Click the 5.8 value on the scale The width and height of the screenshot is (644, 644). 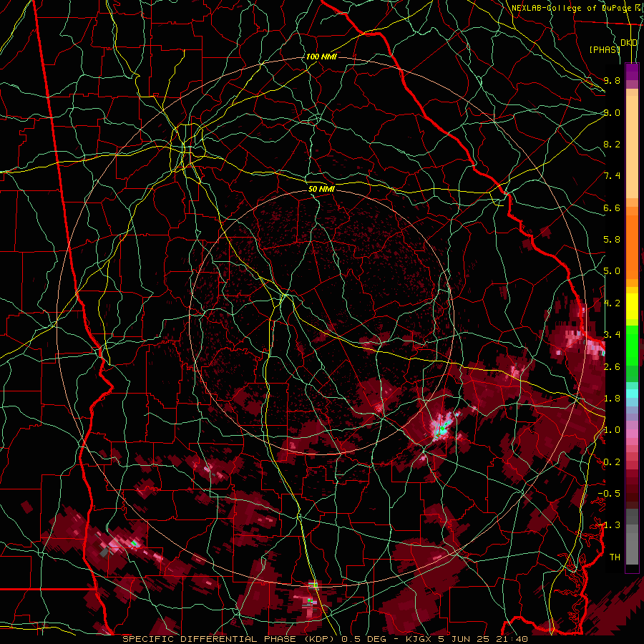pos(612,240)
